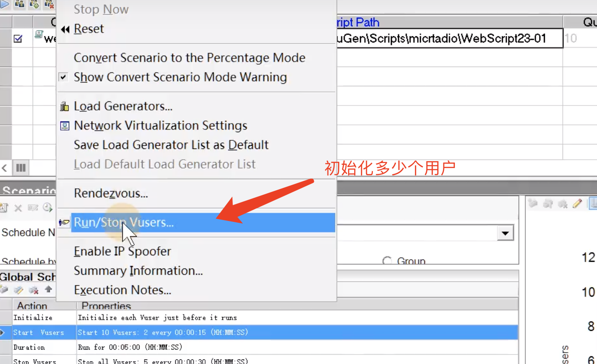Click the left scroll arrow of groups table
597x364 pixels.
[x=5, y=168]
